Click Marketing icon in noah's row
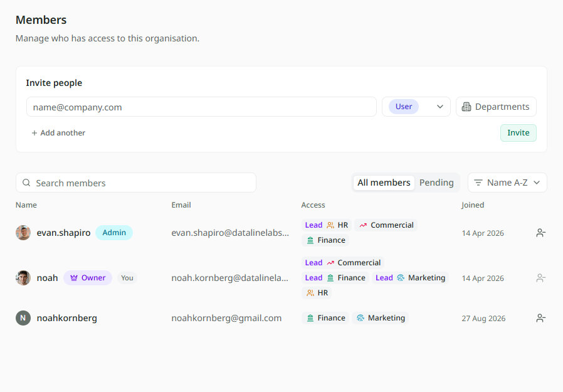This screenshot has height=392, width=563. [x=401, y=278]
